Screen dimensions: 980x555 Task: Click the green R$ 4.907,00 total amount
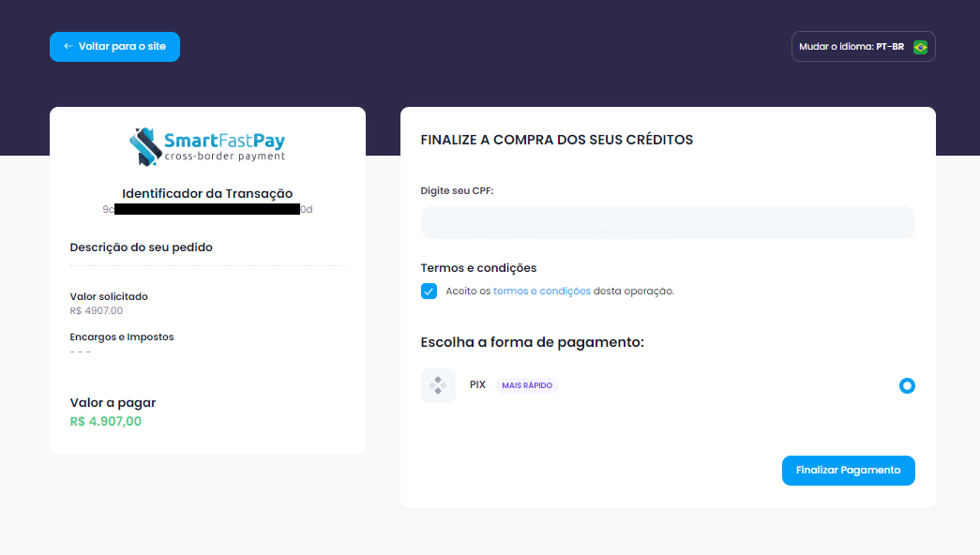[105, 422]
